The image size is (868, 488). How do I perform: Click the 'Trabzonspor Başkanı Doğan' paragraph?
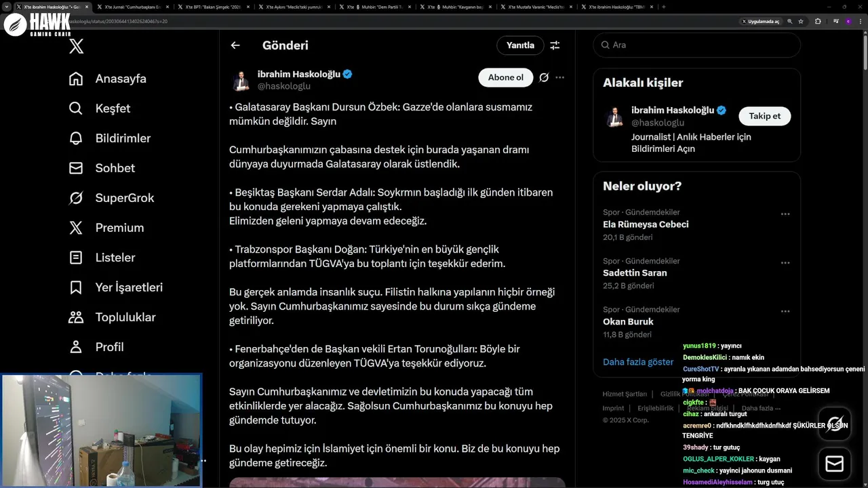point(369,256)
